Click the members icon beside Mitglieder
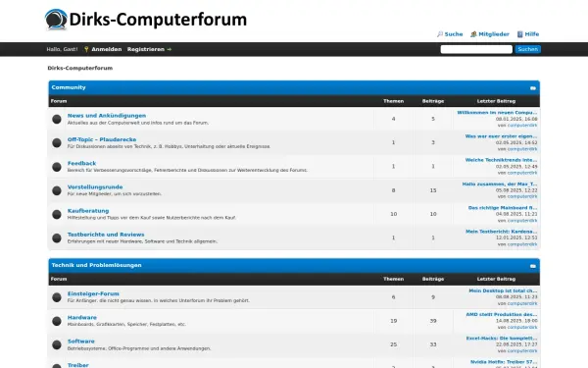588x368 pixels. [473, 34]
